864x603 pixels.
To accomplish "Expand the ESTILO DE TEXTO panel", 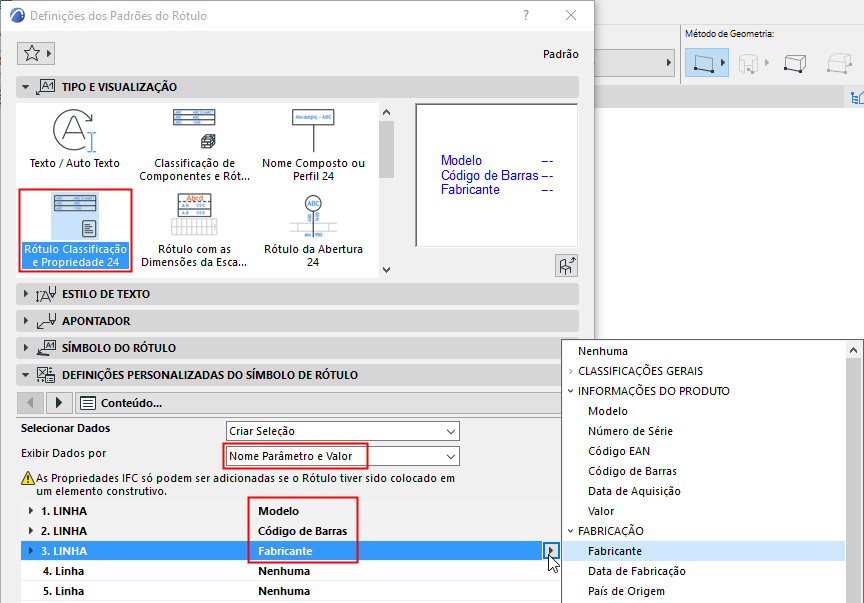I will [25, 294].
